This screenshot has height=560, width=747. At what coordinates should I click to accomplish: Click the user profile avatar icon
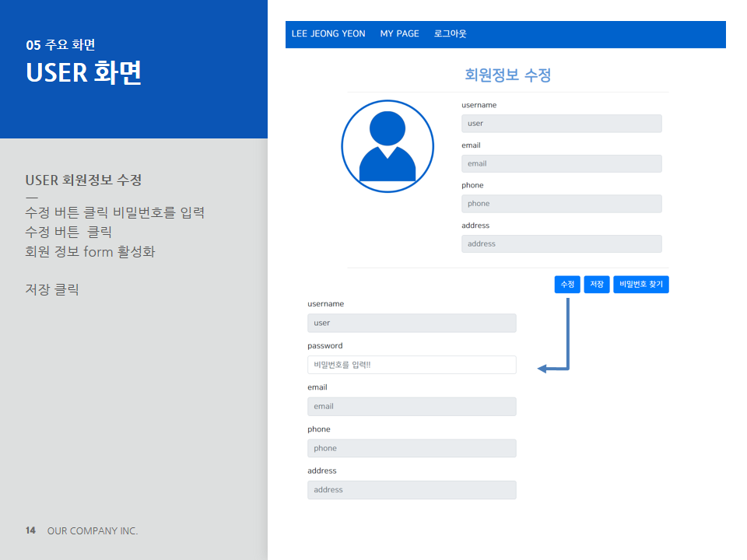click(x=388, y=146)
